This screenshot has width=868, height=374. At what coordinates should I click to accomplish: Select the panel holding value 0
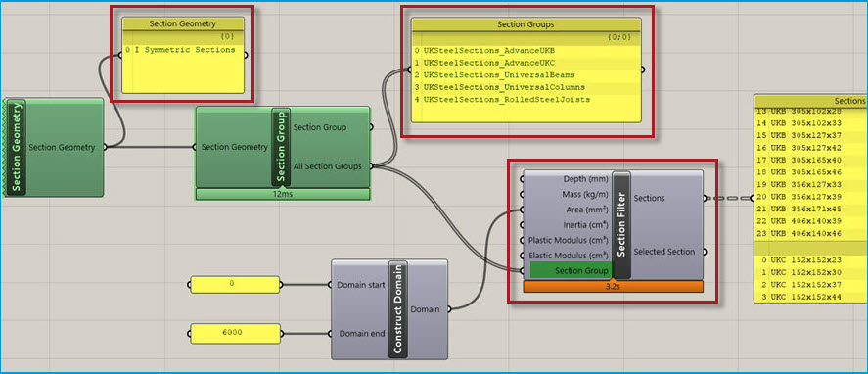(x=235, y=285)
